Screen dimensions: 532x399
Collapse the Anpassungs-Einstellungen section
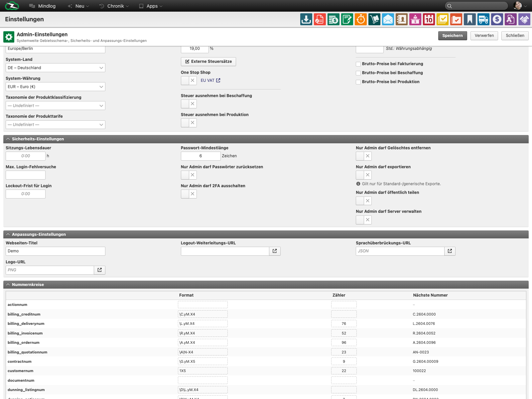8,234
